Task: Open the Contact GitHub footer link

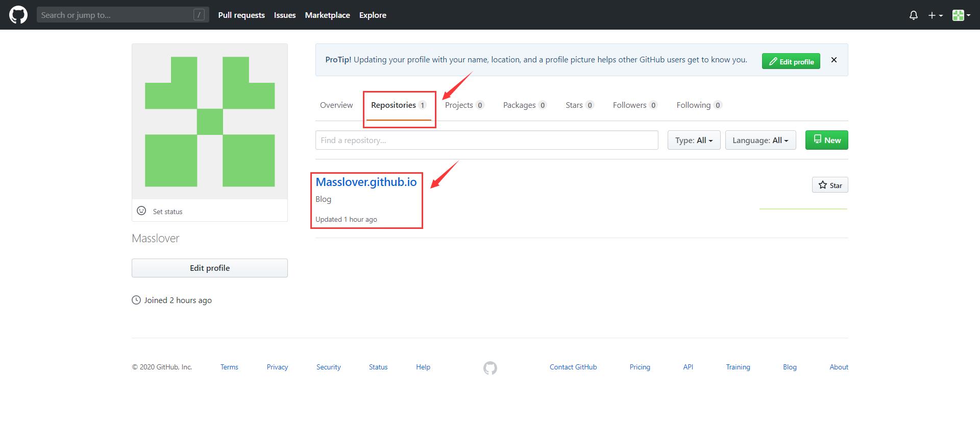Action: (x=573, y=367)
